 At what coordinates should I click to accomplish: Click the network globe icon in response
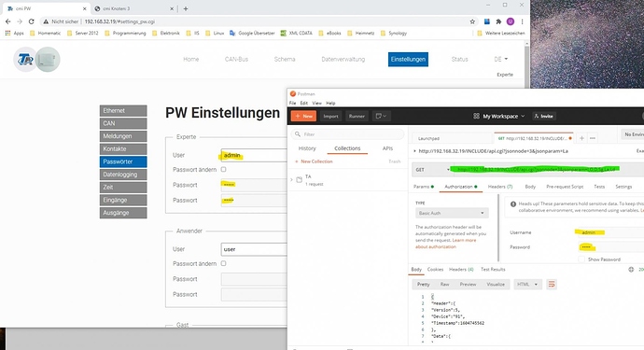coord(631,270)
